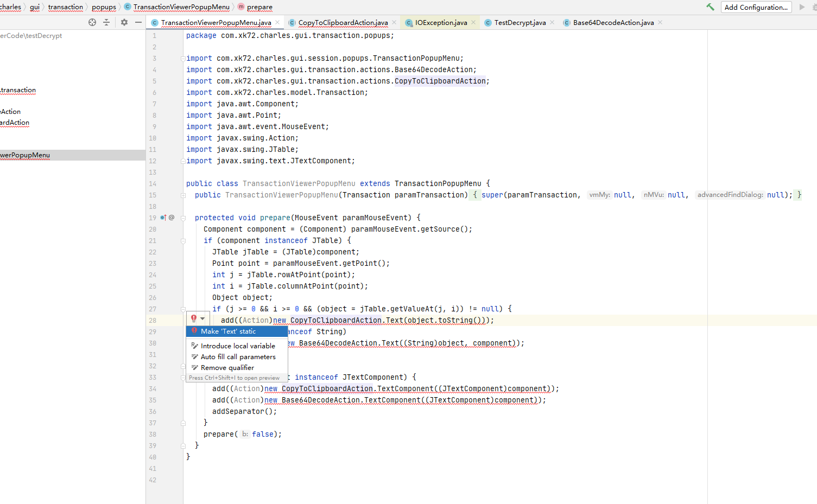Click the green Build hammer icon
This screenshot has width=817, height=504.
point(710,7)
